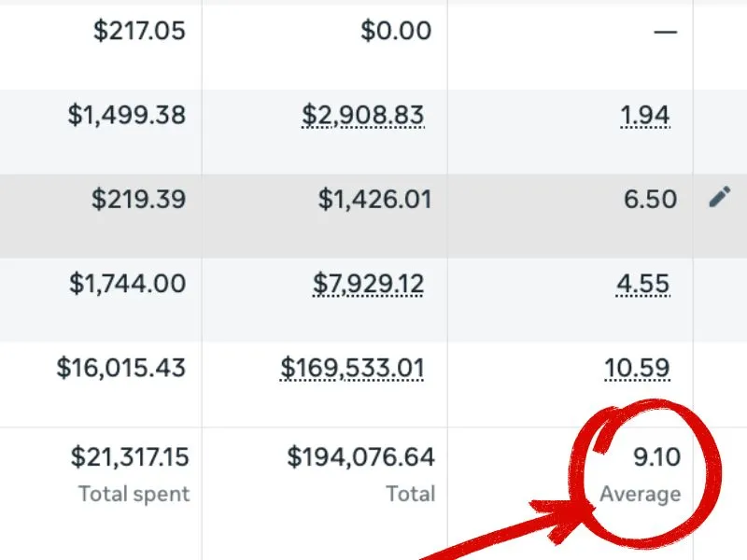
Task: Select the $1,499.38 spent cell
Action: click(x=127, y=115)
